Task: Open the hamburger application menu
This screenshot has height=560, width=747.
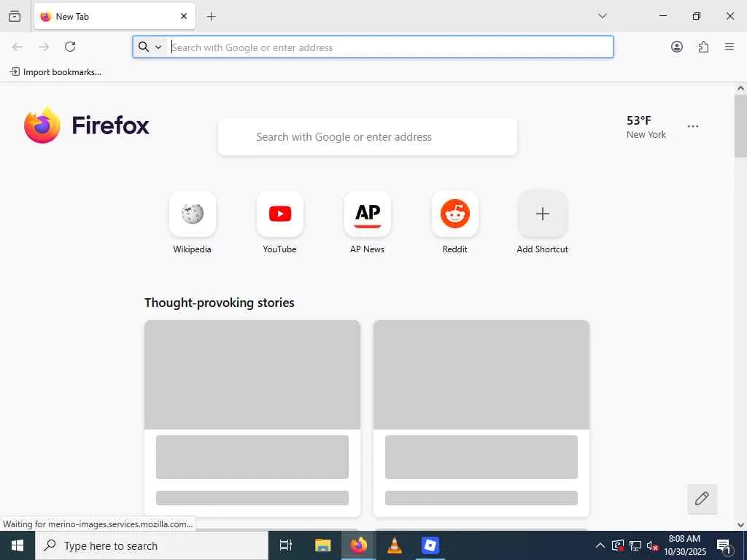Action: pos(729,47)
